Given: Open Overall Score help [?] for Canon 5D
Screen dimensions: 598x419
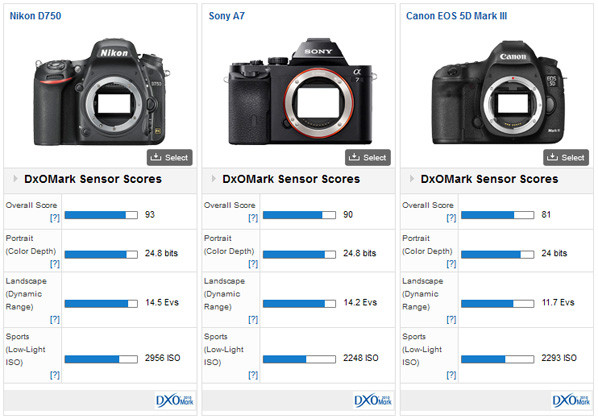Looking at the screenshot, I should pyautogui.click(x=451, y=218).
